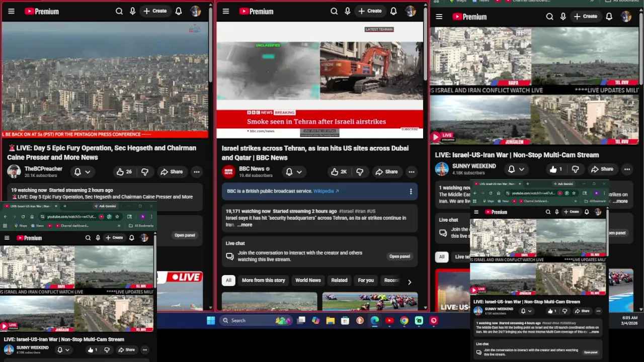Voice search in top-right SUNNY WEEKEND window
Screen dimensions: 644x362
click(563, 17)
